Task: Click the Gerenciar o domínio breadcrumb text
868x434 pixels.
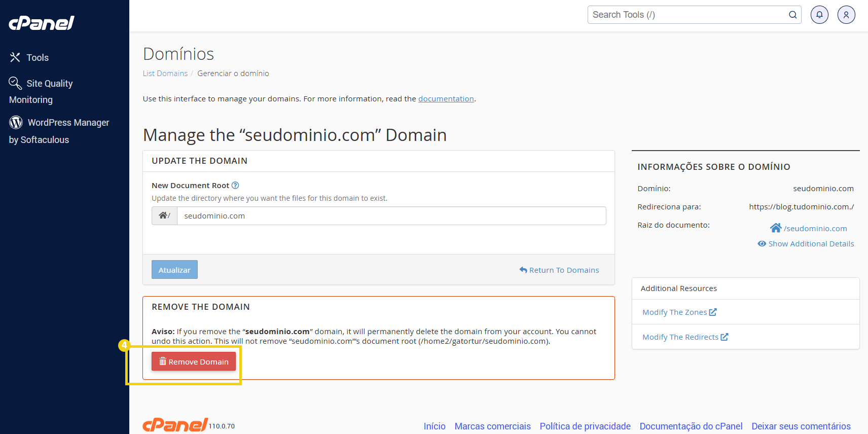Action: 233,74
